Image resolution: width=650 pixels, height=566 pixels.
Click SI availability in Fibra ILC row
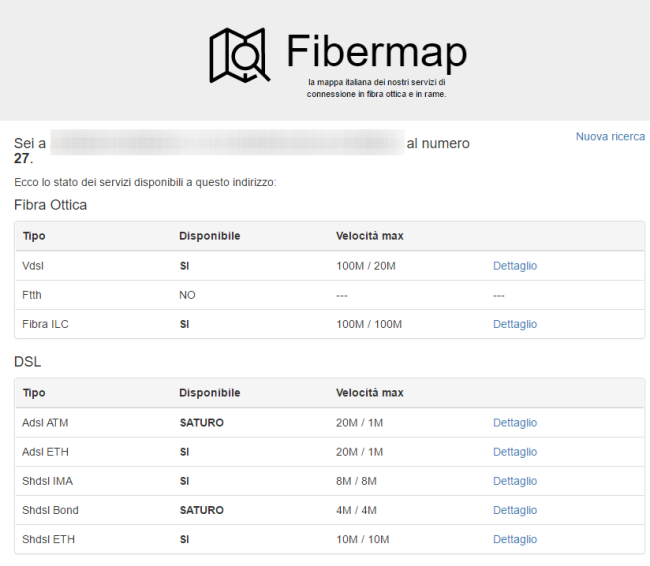coord(184,324)
